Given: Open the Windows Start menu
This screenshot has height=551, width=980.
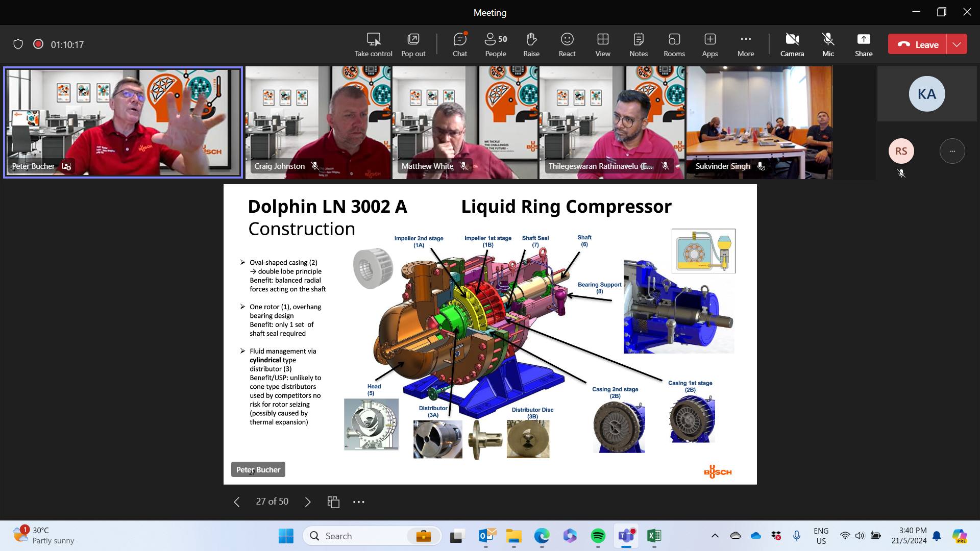Looking at the screenshot, I should click(286, 536).
